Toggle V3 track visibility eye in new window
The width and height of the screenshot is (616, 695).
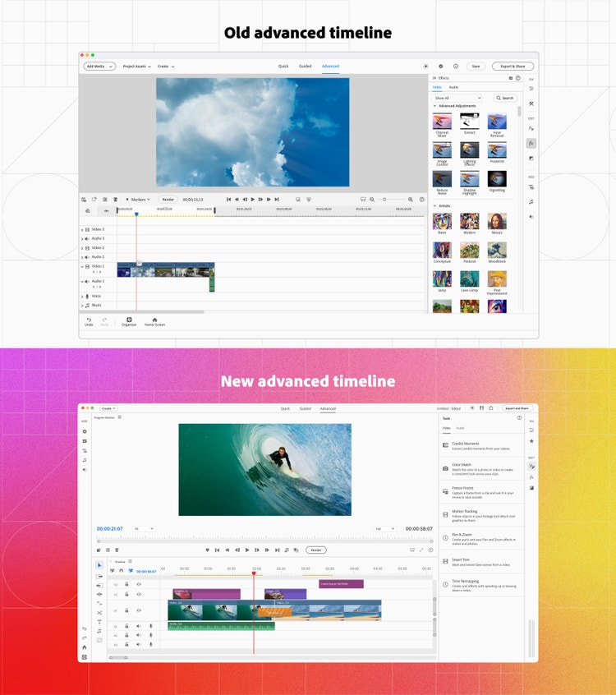pos(139,584)
